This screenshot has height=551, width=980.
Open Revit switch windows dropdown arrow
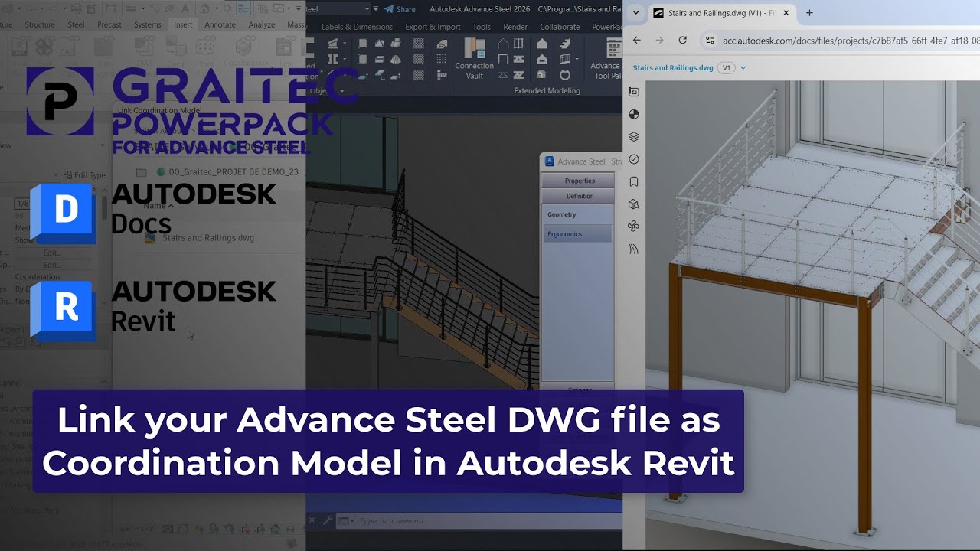click(x=289, y=8)
